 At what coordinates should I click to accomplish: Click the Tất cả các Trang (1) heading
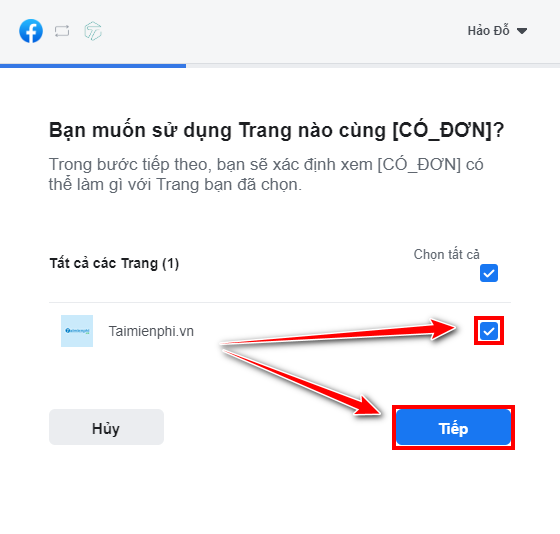click(114, 264)
